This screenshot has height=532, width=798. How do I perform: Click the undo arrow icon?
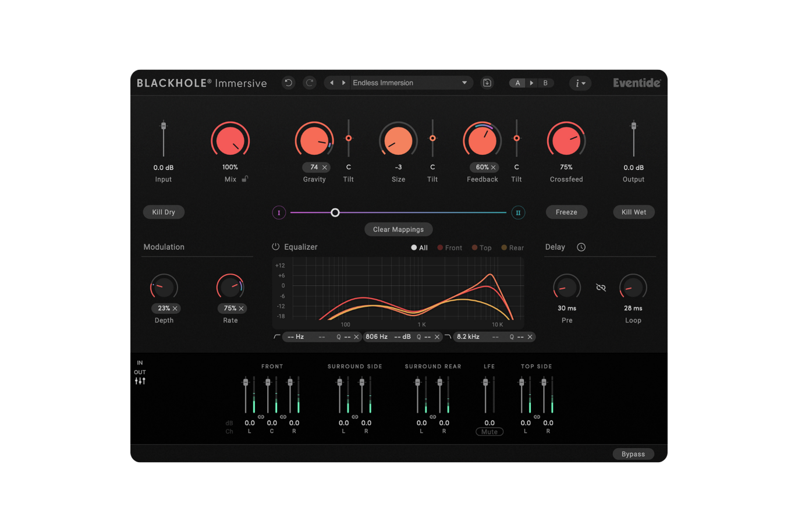click(x=288, y=83)
